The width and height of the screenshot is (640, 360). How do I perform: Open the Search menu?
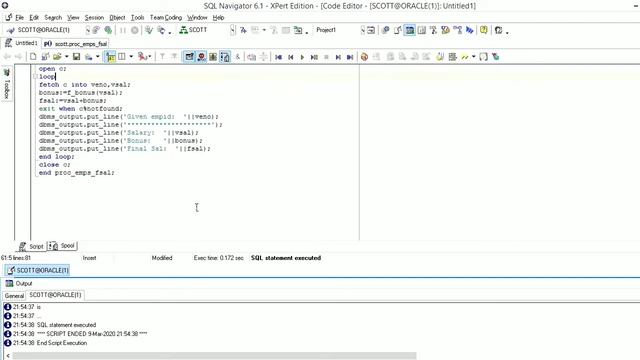[53, 18]
